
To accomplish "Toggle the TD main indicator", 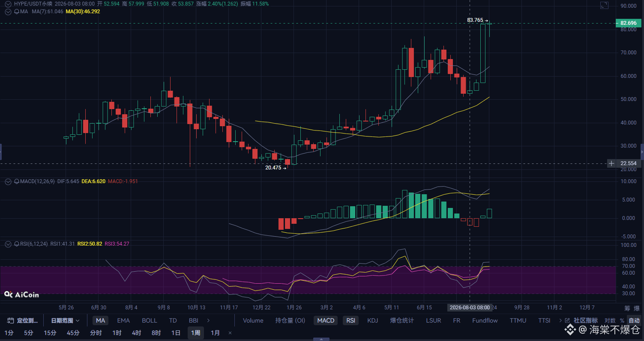I will pos(173,320).
